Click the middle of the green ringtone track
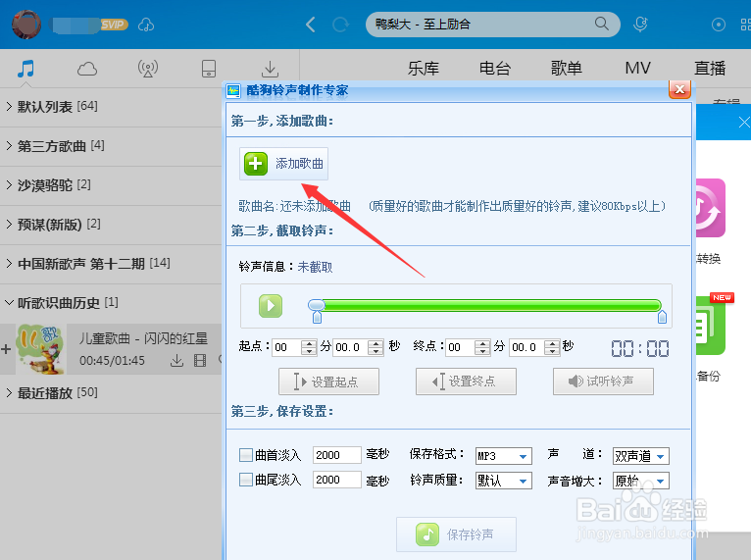751x560 pixels. click(x=491, y=305)
